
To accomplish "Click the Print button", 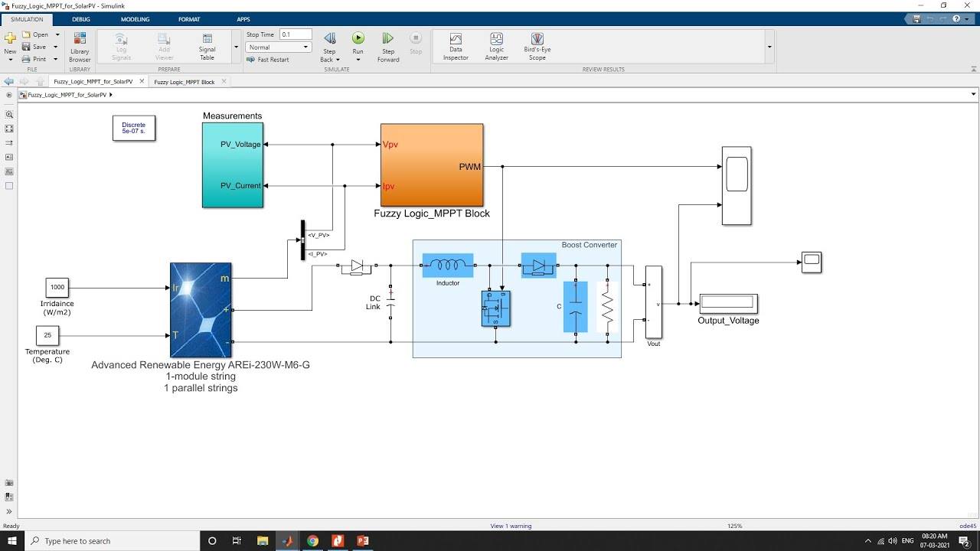I will pyautogui.click(x=34, y=59).
